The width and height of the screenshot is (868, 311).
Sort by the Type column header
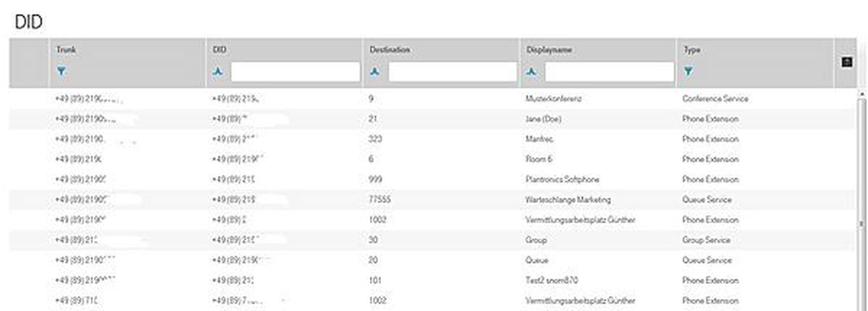[692, 50]
